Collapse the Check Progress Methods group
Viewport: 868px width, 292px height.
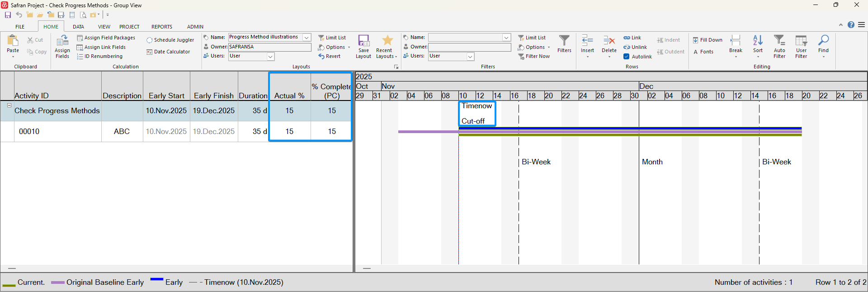point(9,105)
